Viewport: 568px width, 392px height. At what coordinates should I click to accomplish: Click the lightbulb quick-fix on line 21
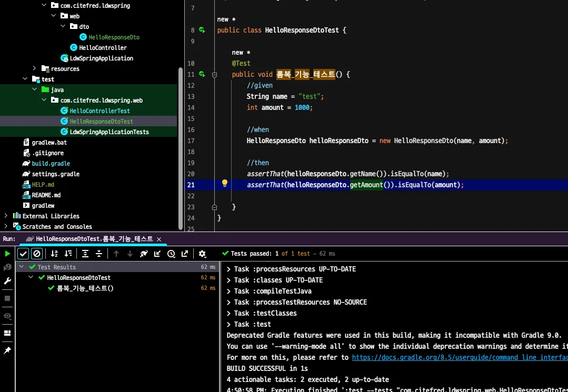tap(225, 183)
